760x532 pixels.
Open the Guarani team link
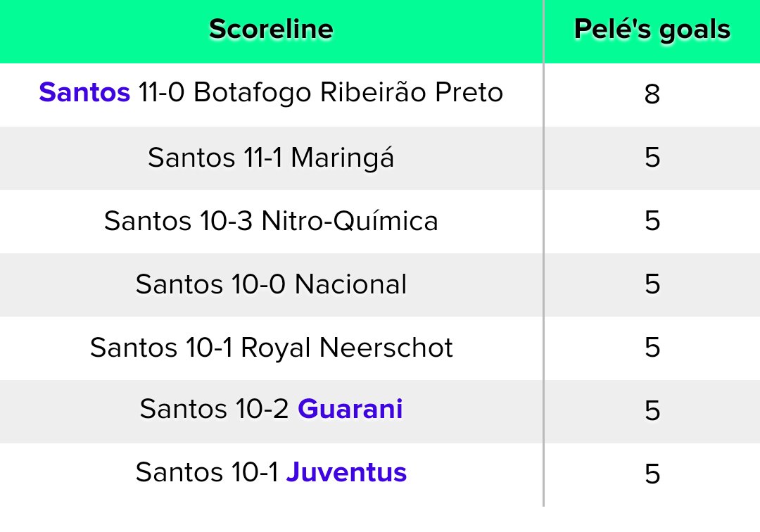pos(350,409)
